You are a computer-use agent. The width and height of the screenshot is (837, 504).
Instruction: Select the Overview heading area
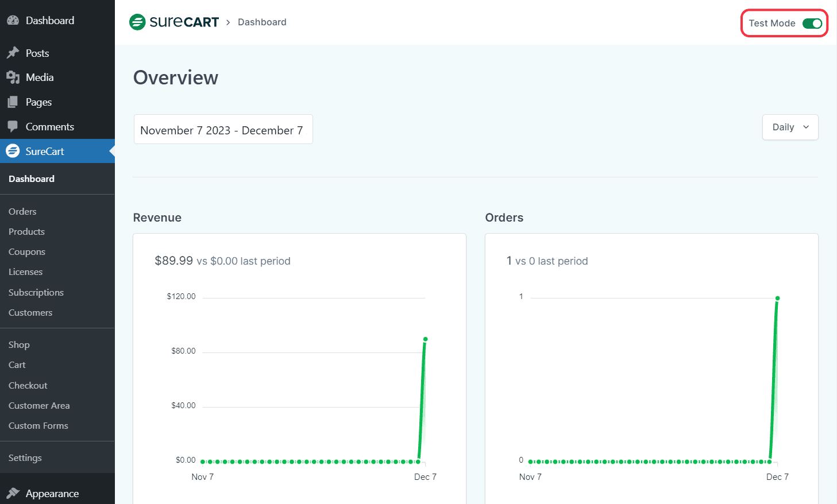tap(175, 77)
